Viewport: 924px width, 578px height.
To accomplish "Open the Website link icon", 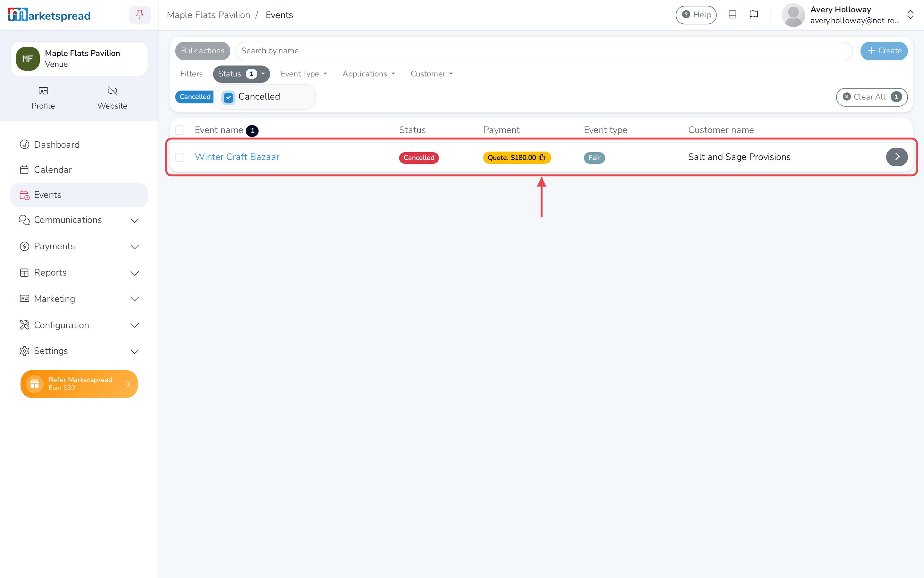I will pyautogui.click(x=112, y=91).
